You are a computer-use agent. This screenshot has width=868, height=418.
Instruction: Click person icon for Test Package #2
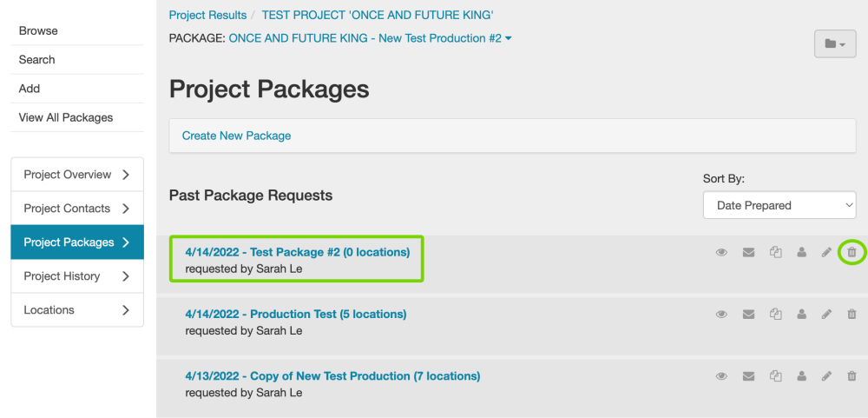coord(801,253)
